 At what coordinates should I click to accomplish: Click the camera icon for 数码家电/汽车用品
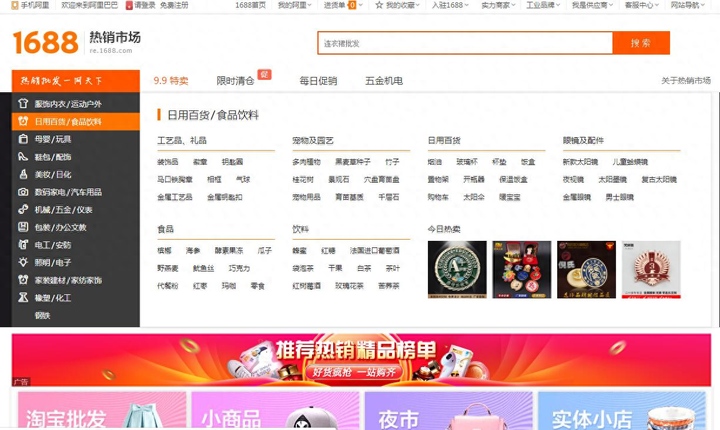point(23,192)
